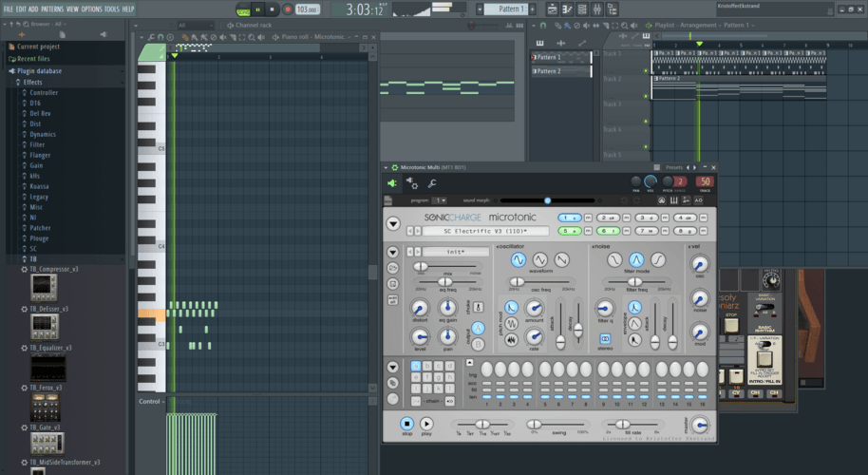868x475 pixels.
Task: Select the decaying pitch mod mode
Action: click(512, 308)
